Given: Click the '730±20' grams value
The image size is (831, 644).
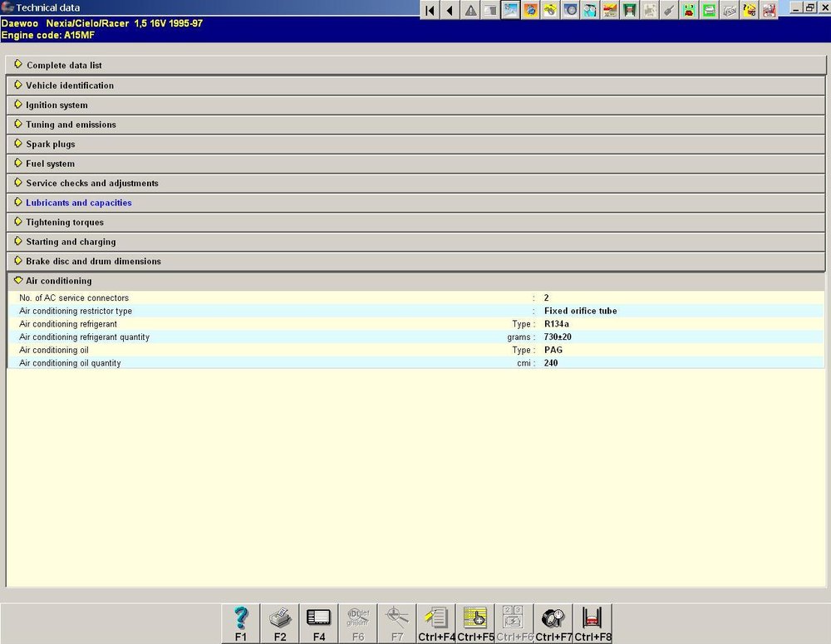Looking at the screenshot, I should (558, 337).
